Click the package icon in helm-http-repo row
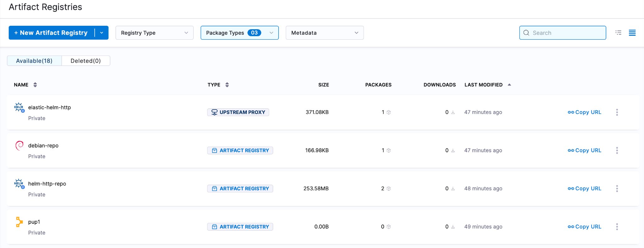The width and height of the screenshot is (644, 248). tap(389, 189)
